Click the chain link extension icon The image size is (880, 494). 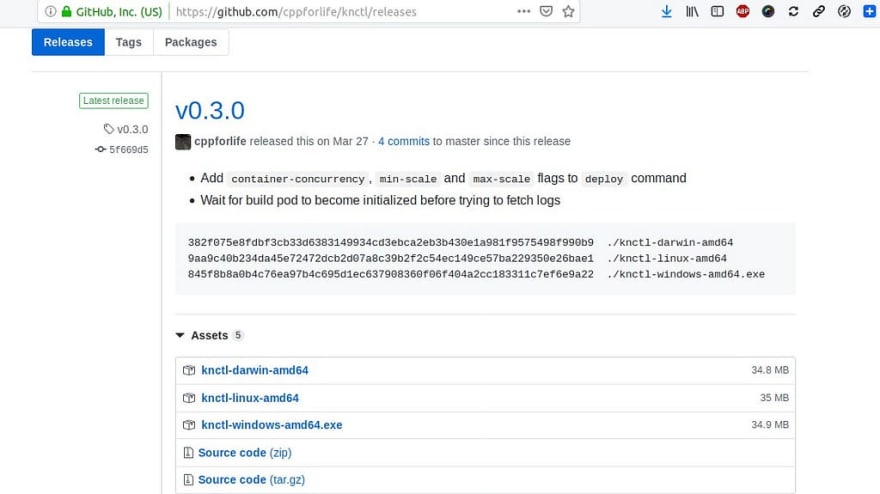point(819,11)
